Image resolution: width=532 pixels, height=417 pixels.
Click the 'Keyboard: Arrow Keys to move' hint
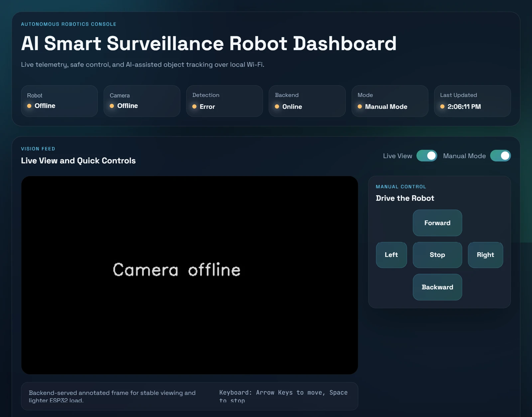[284, 396]
